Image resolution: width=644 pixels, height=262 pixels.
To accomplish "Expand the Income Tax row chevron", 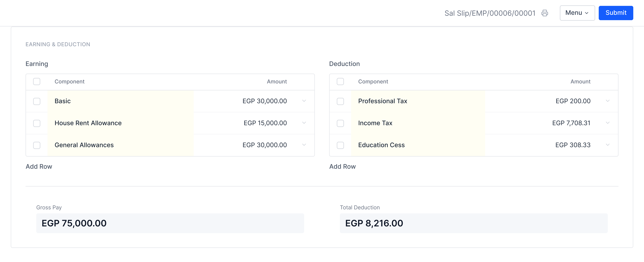I will pos(608,123).
